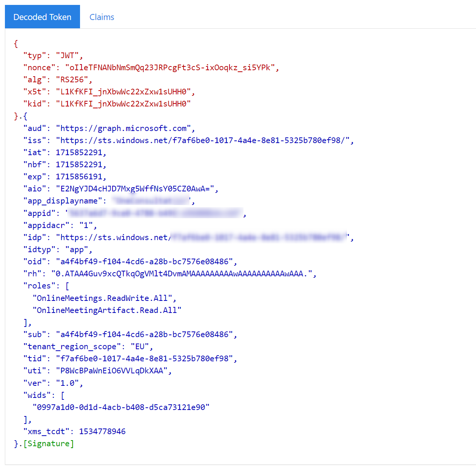Click the "typ": "JWT" line
This screenshot has width=476, height=470.
pos(53,55)
